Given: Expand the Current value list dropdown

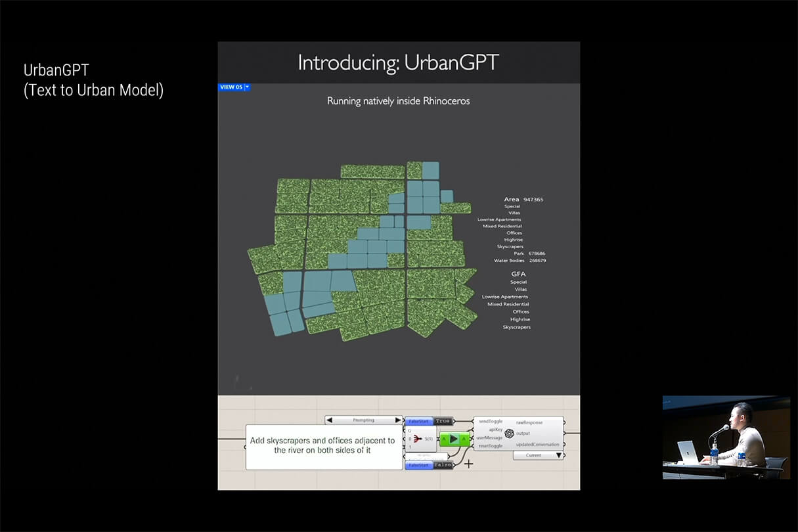Looking at the screenshot, I should [x=559, y=455].
